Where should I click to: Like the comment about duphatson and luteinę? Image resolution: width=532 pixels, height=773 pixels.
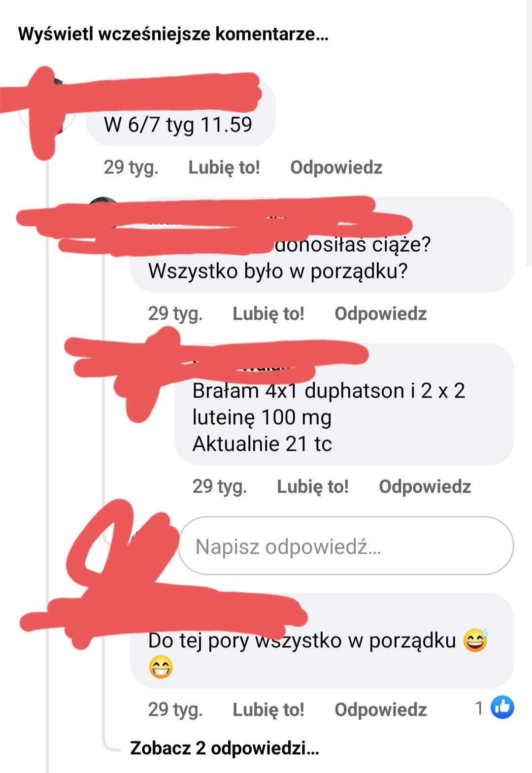(x=312, y=487)
